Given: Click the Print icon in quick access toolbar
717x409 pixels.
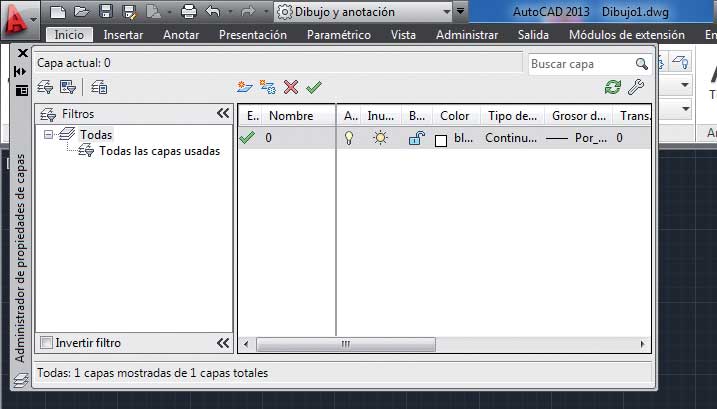Looking at the screenshot, I should coord(189,12).
